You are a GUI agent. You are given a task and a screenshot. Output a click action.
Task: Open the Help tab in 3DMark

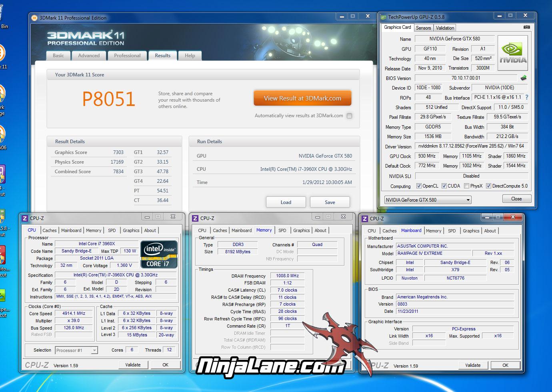[x=190, y=56]
